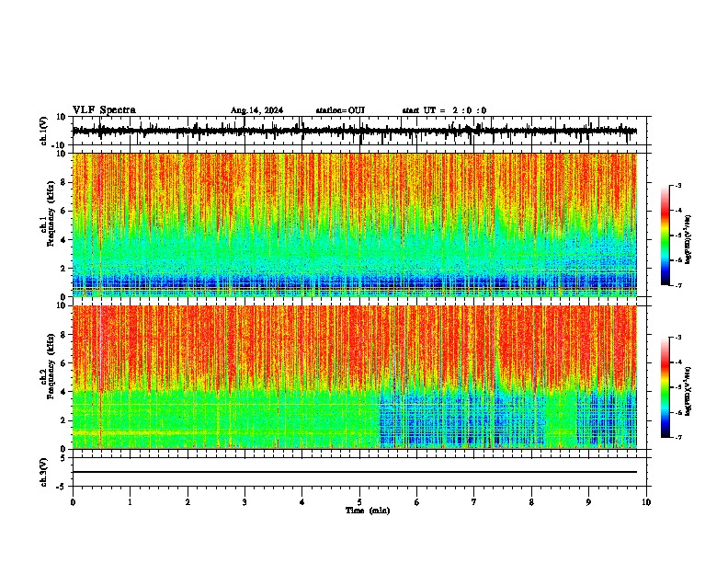Click time axis tick label "0"

tap(73, 502)
